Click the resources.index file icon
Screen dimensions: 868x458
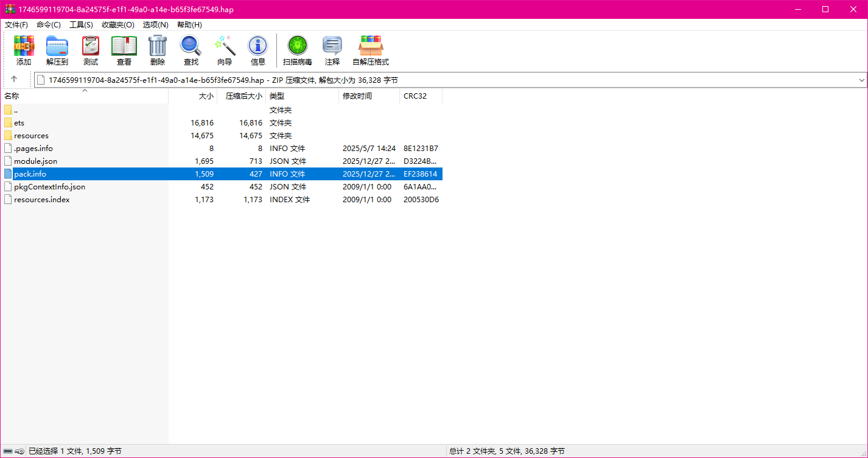point(8,199)
